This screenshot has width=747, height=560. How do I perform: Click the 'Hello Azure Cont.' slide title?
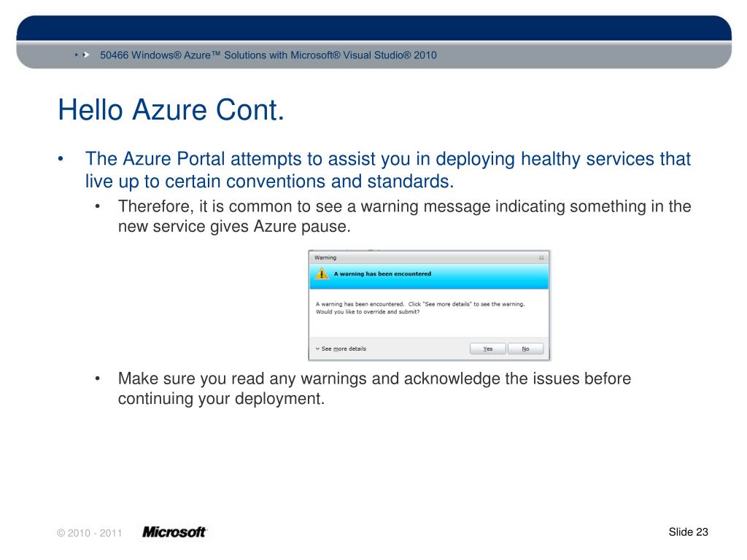click(171, 109)
